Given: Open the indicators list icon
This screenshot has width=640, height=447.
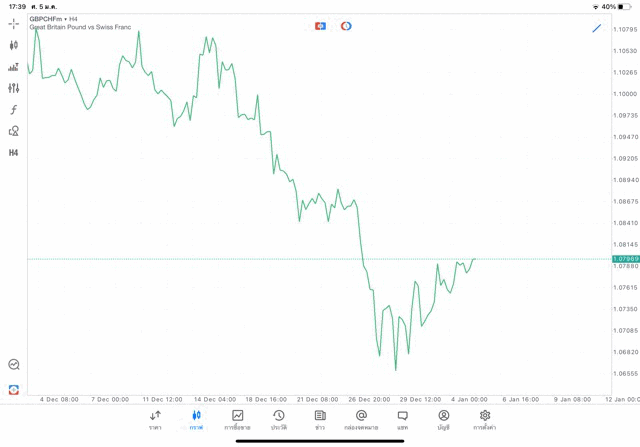Looking at the screenshot, I should coord(13,67).
